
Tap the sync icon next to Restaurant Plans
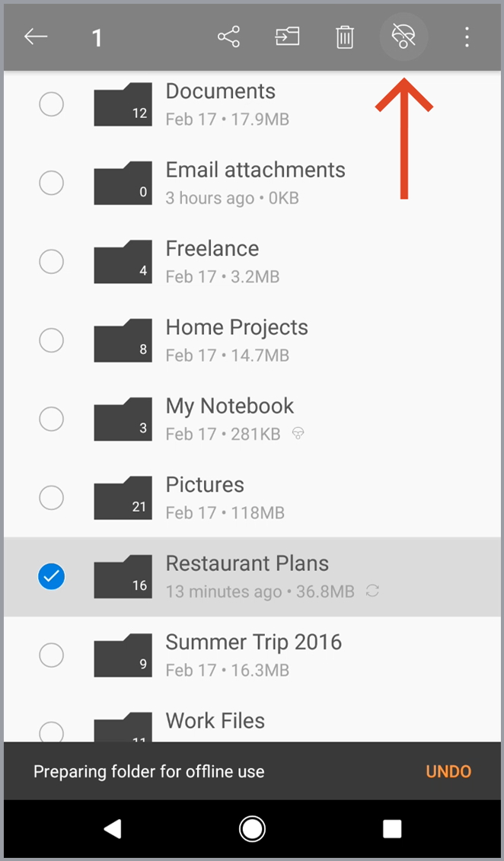[372, 591]
